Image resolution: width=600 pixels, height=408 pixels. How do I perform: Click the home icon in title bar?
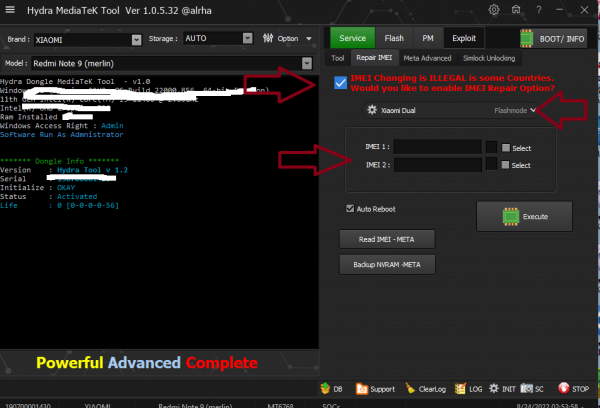pos(516,10)
